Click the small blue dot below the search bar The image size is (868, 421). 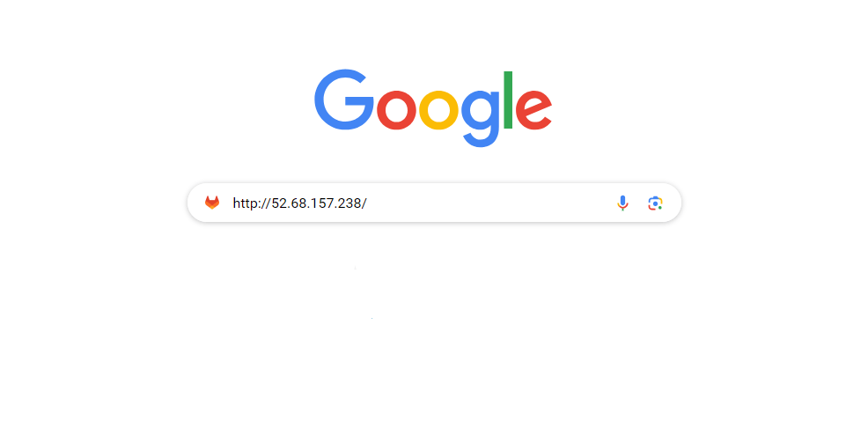click(x=372, y=318)
